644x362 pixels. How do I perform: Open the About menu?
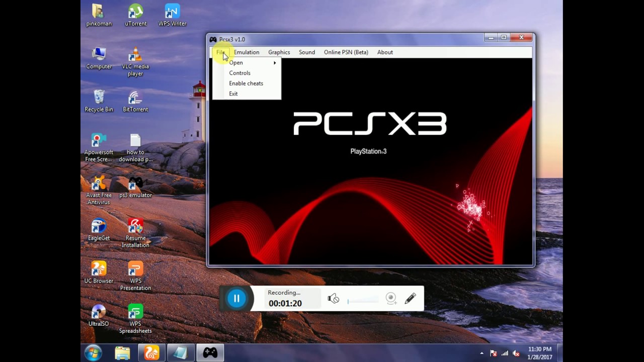pyautogui.click(x=385, y=52)
